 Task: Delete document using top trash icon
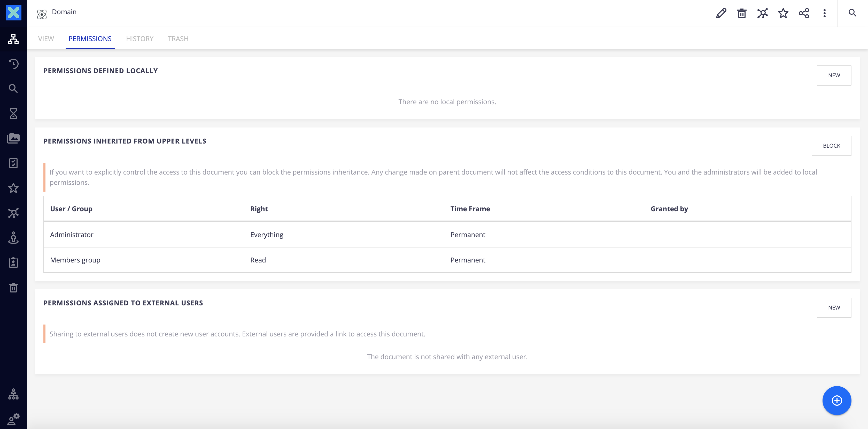pos(742,13)
